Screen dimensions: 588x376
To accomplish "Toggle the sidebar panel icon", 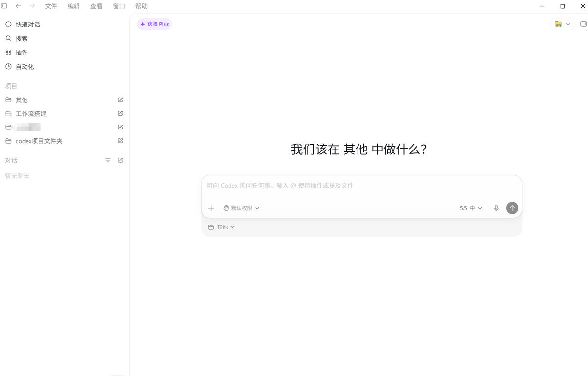I will [x=4, y=6].
